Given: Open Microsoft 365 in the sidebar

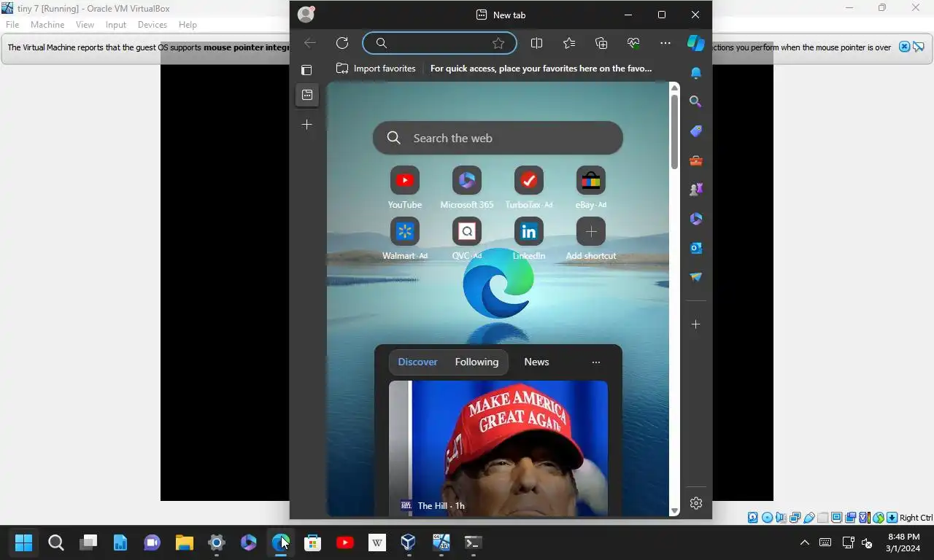Looking at the screenshot, I should tap(696, 219).
